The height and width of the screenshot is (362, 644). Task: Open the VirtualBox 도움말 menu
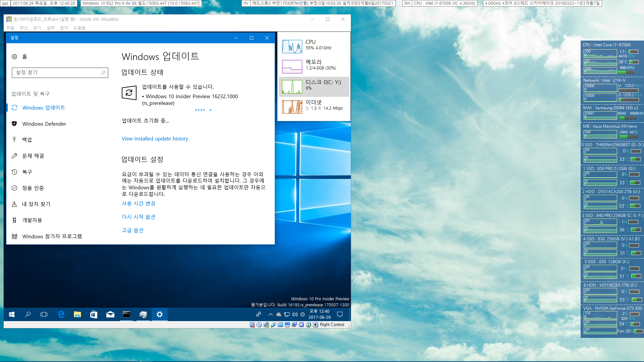pos(79,28)
